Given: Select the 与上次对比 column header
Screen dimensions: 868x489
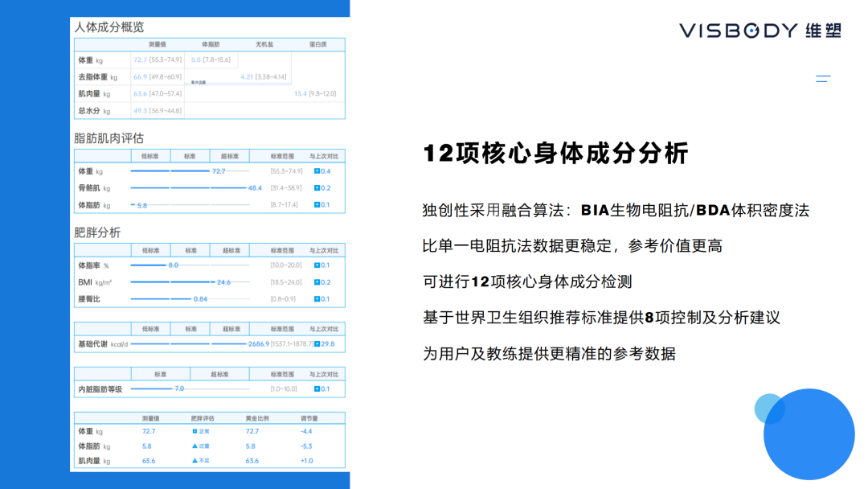Looking at the screenshot, I should 325,157.
